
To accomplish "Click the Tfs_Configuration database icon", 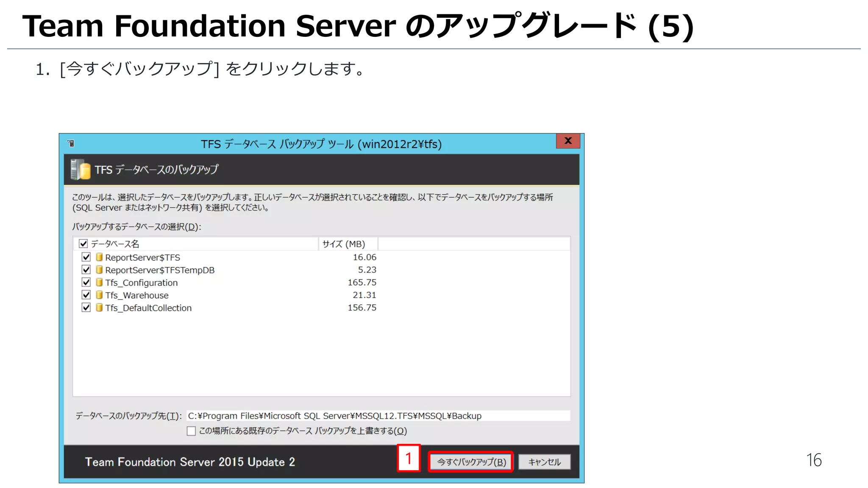I will 99,282.
